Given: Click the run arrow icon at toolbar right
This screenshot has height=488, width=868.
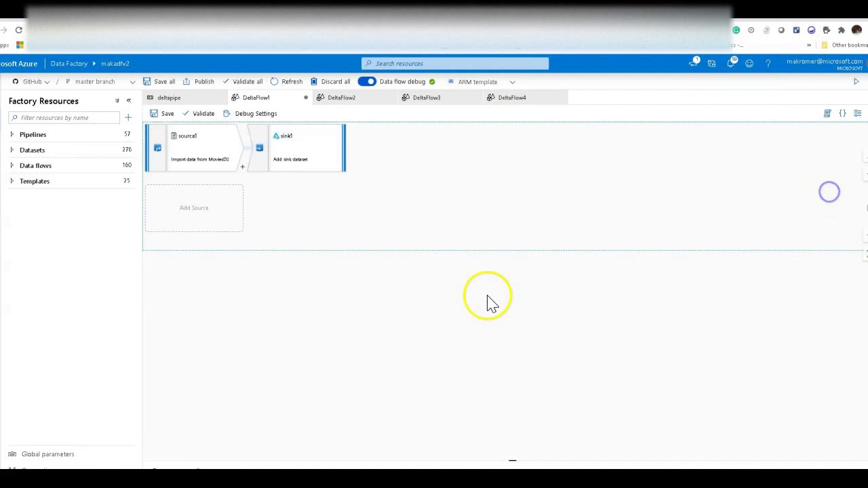Looking at the screenshot, I should click(856, 81).
